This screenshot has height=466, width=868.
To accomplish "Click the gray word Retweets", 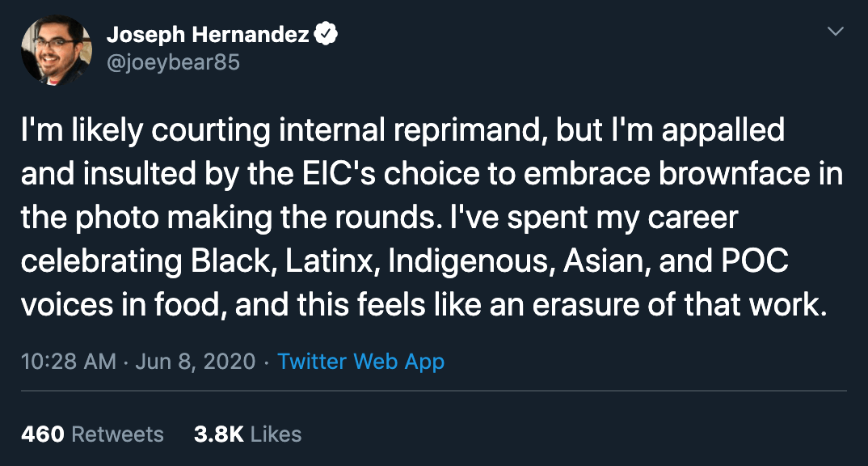I will click(x=118, y=434).
